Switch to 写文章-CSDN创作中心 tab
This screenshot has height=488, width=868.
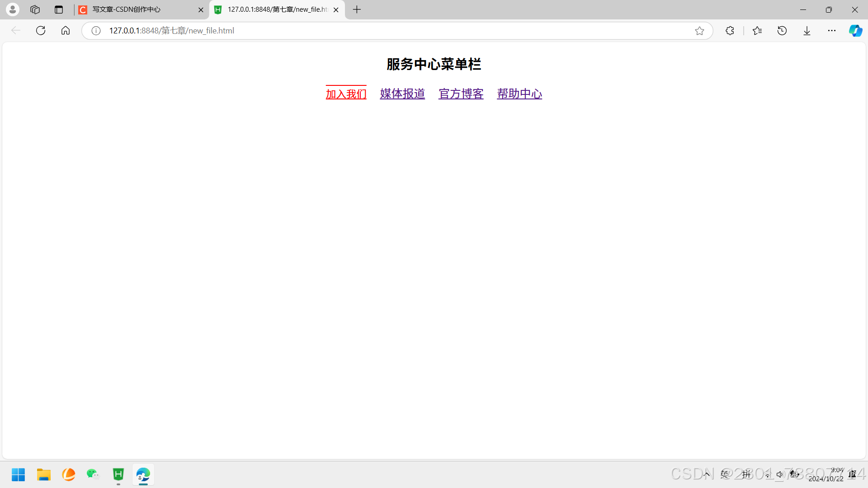click(x=136, y=9)
